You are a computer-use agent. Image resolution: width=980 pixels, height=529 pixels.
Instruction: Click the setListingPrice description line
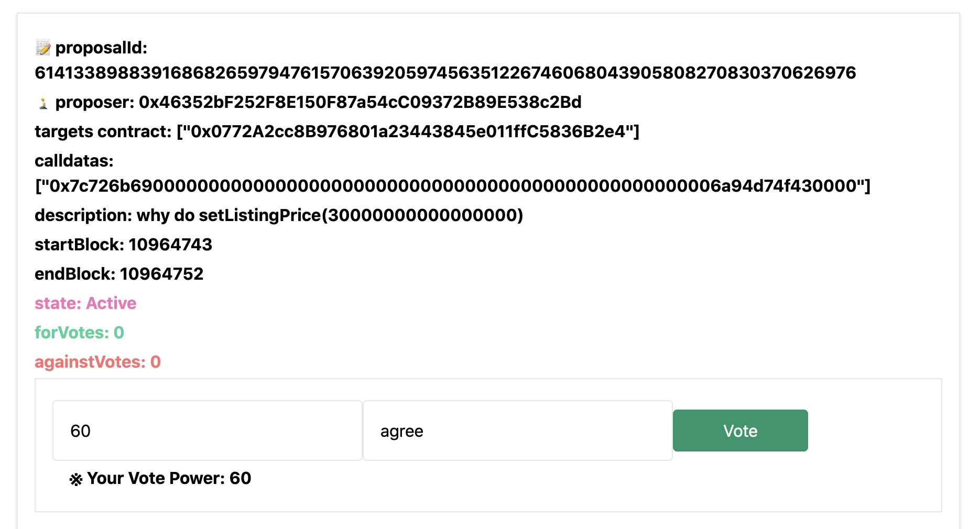coord(279,215)
